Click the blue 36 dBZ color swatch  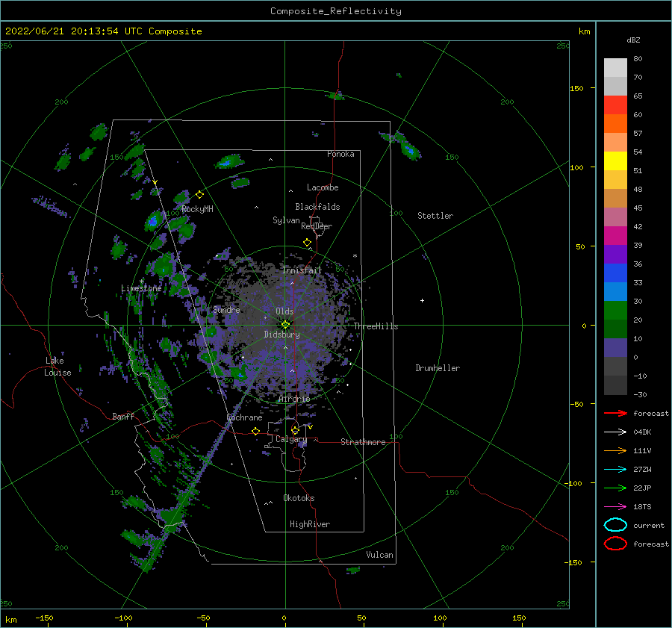pos(615,273)
